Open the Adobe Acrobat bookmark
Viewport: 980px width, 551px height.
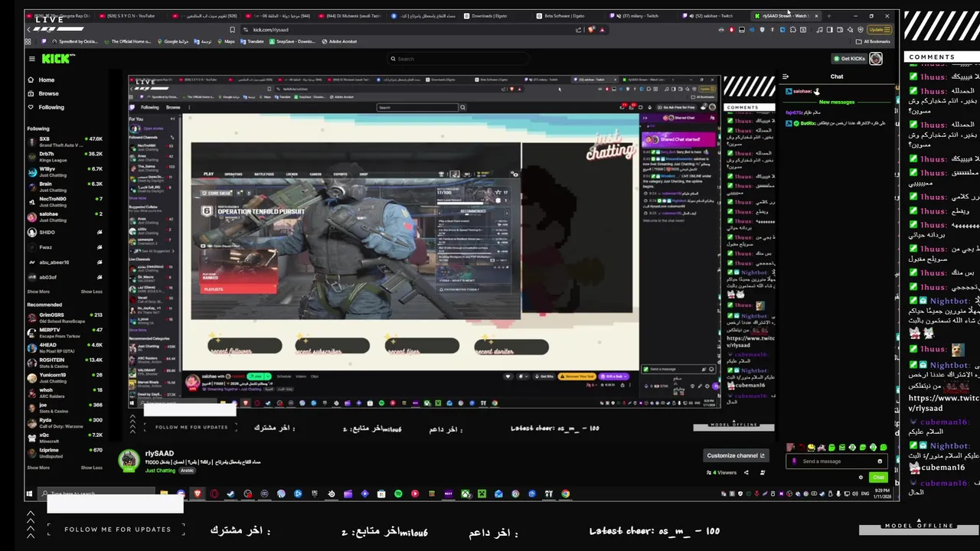coord(340,41)
